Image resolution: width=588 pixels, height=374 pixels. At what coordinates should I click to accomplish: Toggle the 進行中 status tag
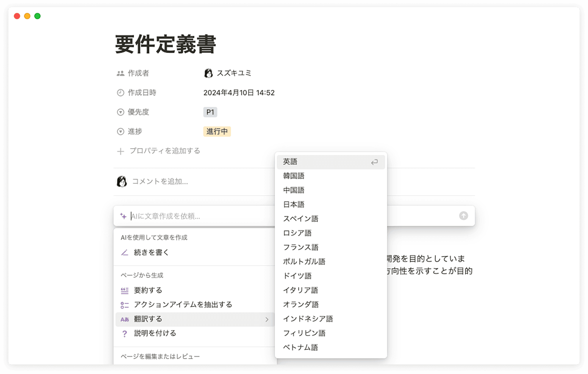(217, 131)
